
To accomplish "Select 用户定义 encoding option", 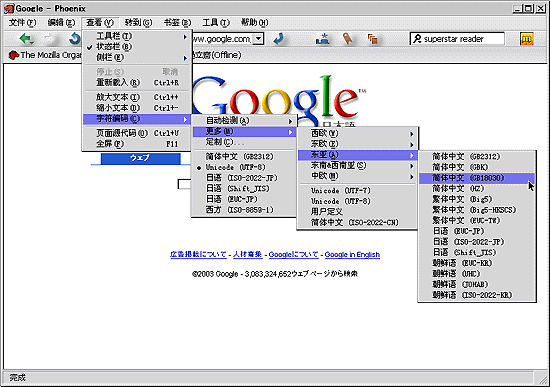I will click(357, 212).
